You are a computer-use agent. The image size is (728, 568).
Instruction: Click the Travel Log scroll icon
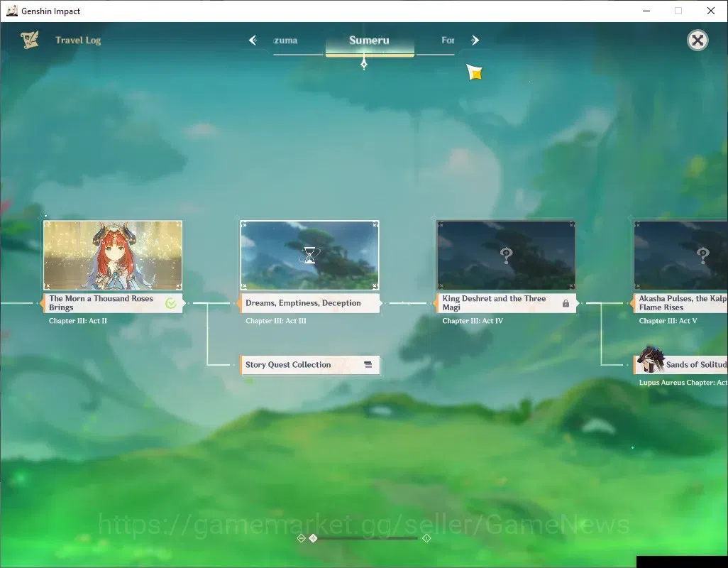(x=29, y=40)
